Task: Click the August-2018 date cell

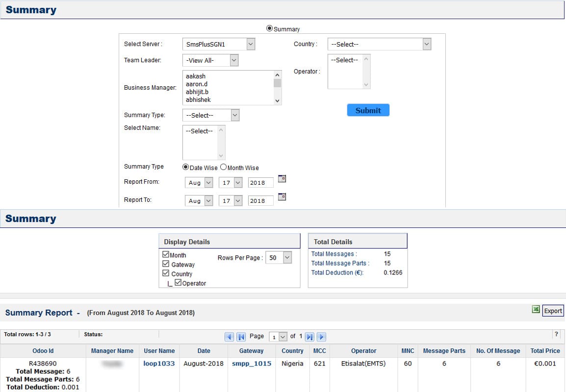Action: [x=204, y=364]
